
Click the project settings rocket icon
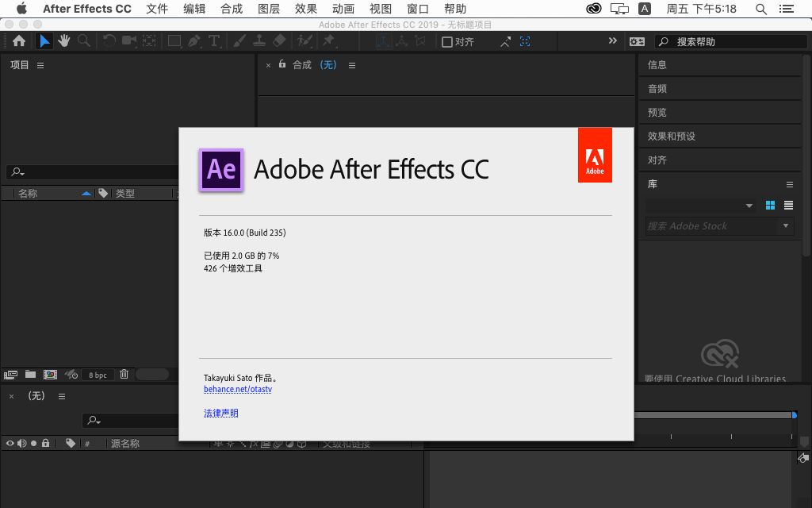[71, 375]
